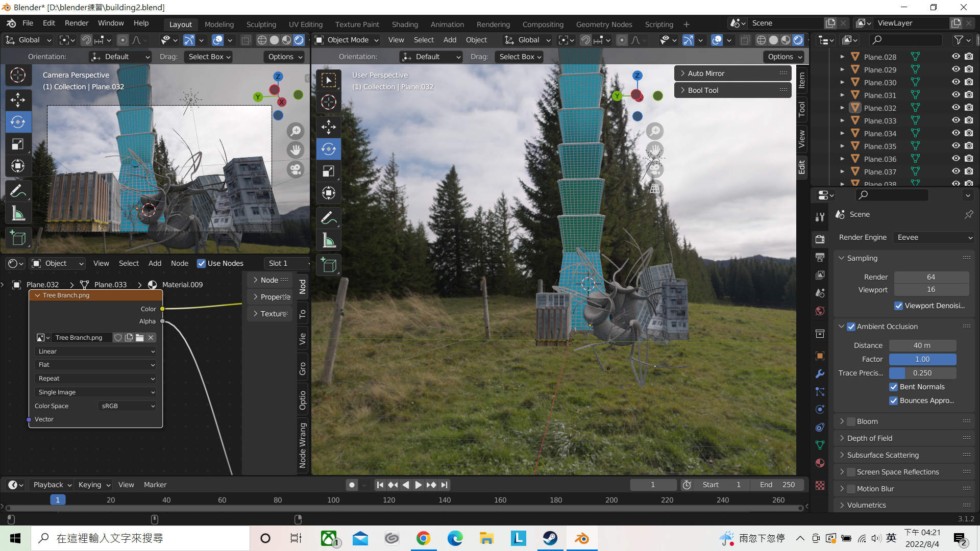Drag the Trace Precision slider
Viewport: 980px width, 551px height.
coord(922,372)
